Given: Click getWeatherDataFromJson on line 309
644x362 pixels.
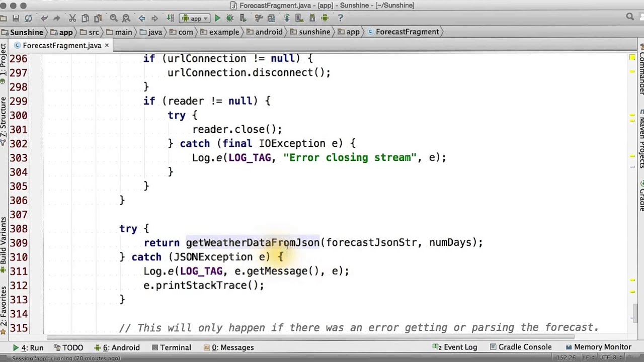Looking at the screenshot, I should (253, 243).
